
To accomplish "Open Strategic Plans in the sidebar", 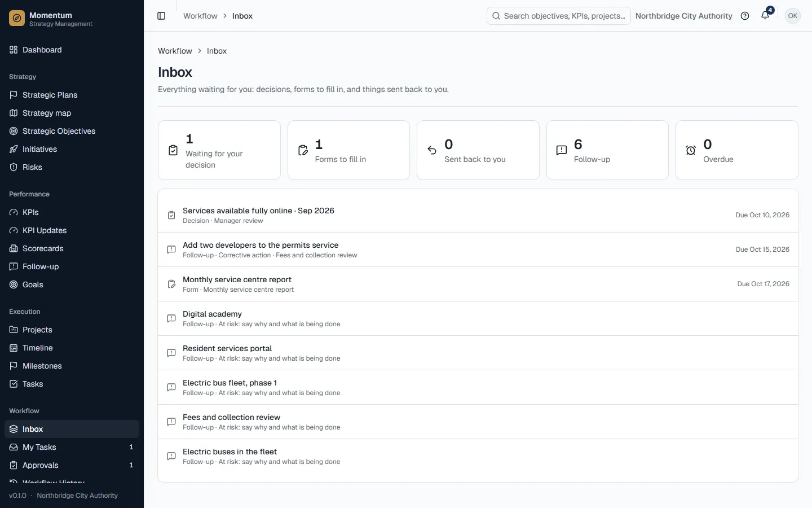I will coord(72,95).
